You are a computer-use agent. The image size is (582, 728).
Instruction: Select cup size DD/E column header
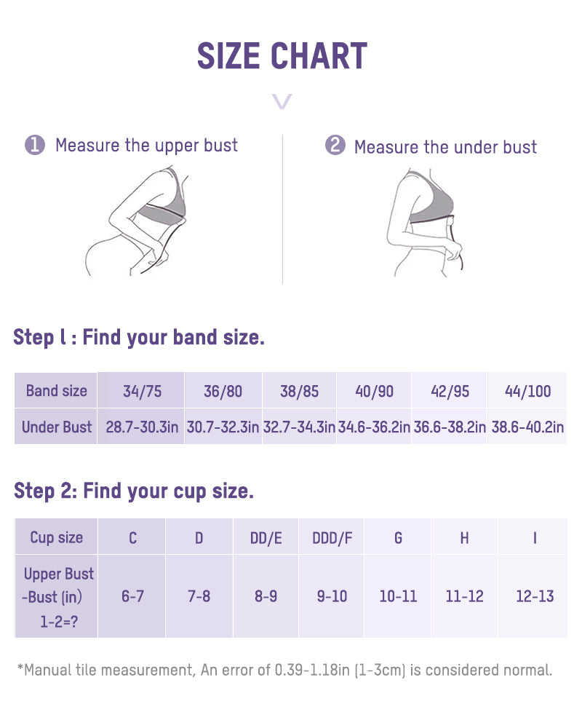[266, 538]
